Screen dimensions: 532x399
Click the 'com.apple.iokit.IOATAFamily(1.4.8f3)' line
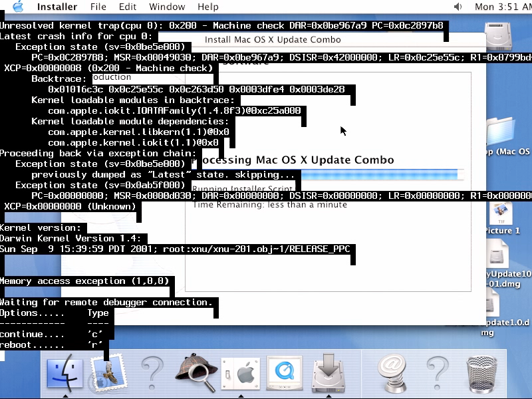coord(174,110)
